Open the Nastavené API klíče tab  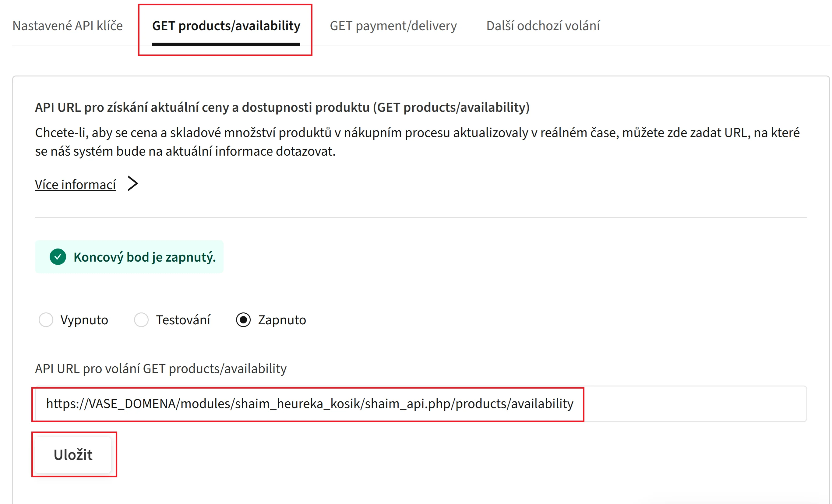click(68, 26)
